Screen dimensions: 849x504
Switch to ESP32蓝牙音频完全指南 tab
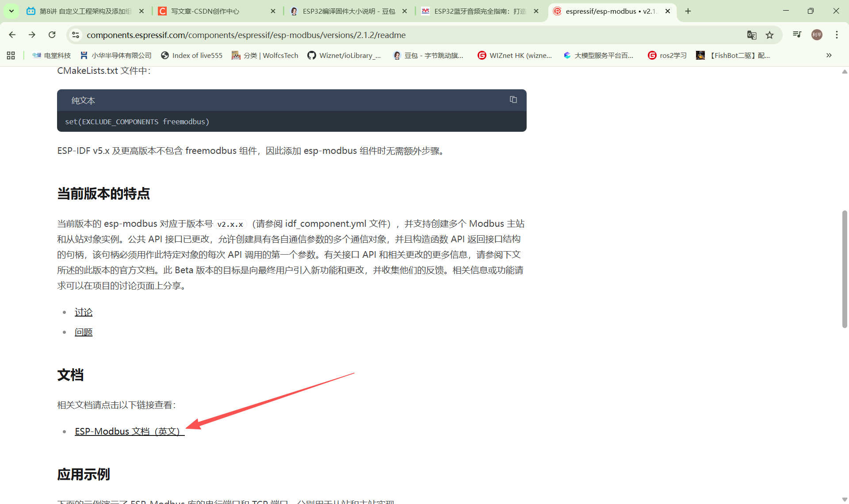tap(479, 11)
